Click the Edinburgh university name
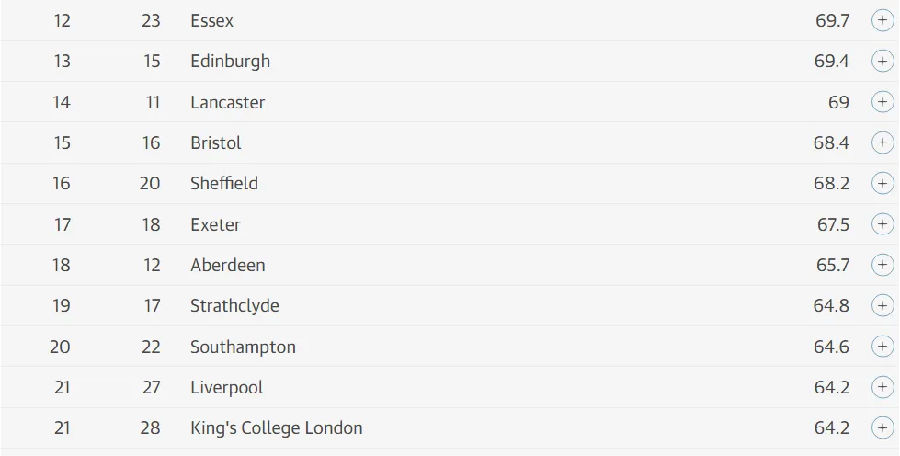900x456 pixels. (230, 61)
